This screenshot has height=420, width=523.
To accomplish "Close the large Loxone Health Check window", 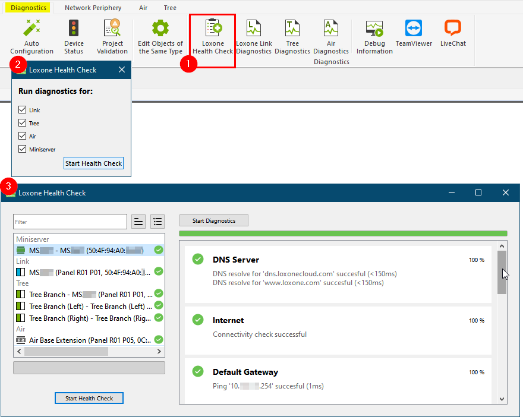I will coord(506,192).
